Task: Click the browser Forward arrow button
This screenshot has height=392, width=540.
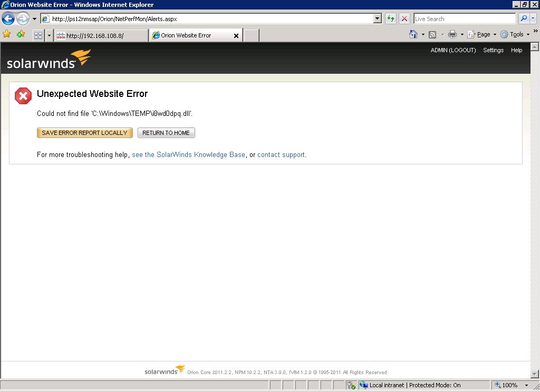Action: pyautogui.click(x=23, y=18)
